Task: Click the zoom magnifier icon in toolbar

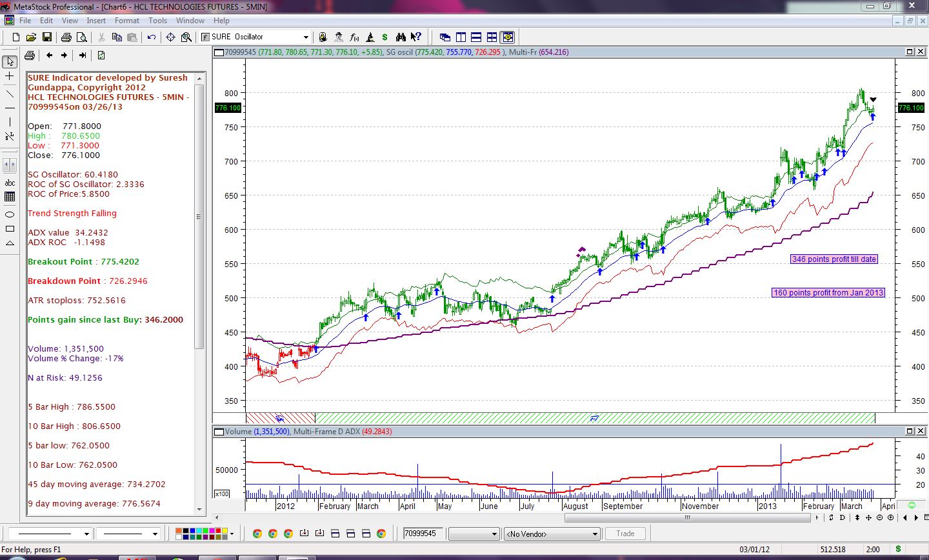Action: point(186,37)
